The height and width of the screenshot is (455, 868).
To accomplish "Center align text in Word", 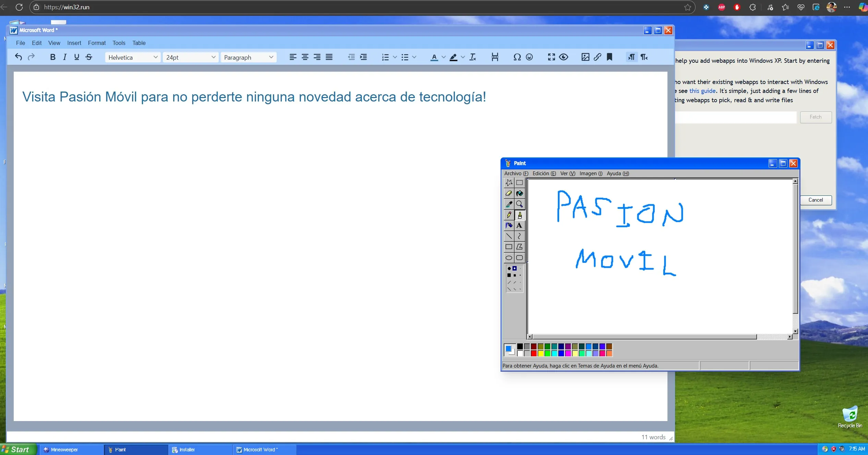I will (x=305, y=57).
